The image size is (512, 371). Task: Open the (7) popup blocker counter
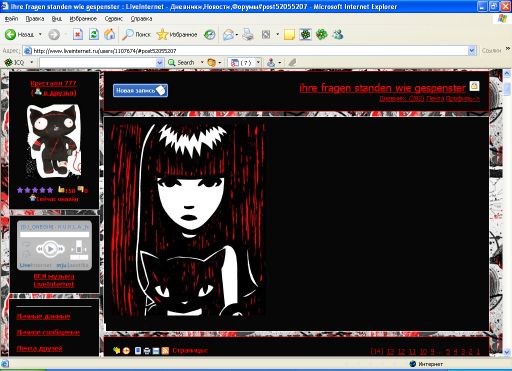(242, 62)
